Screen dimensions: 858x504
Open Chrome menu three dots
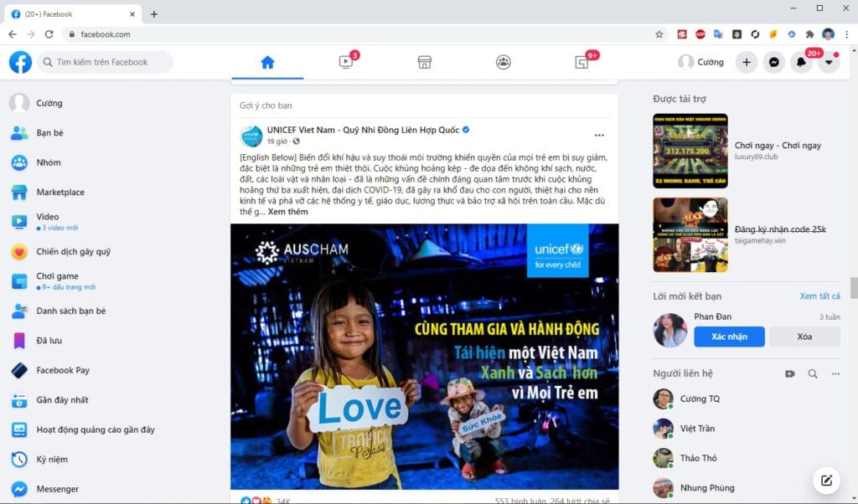click(x=846, y=33)
